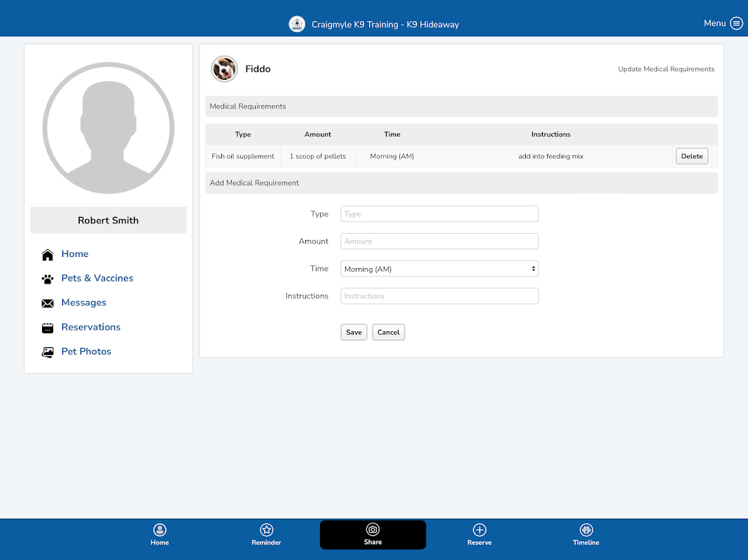View Reservations from the sidebar

click(91, 327)
